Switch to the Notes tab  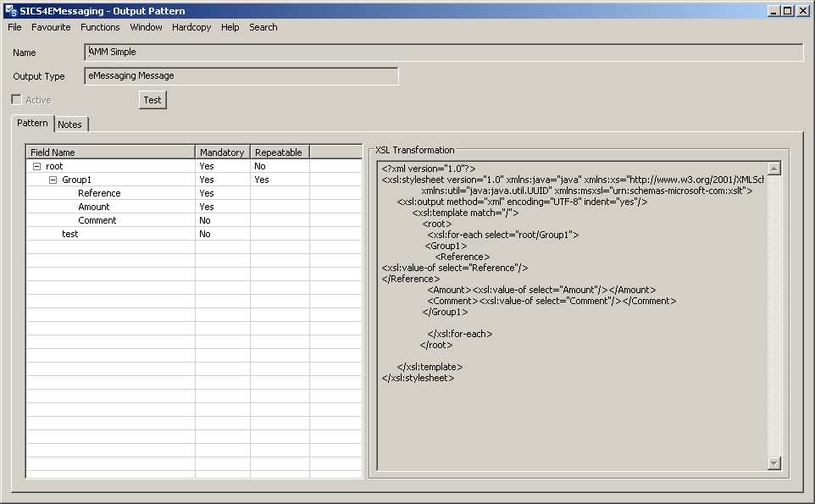[x=70, y=125]
